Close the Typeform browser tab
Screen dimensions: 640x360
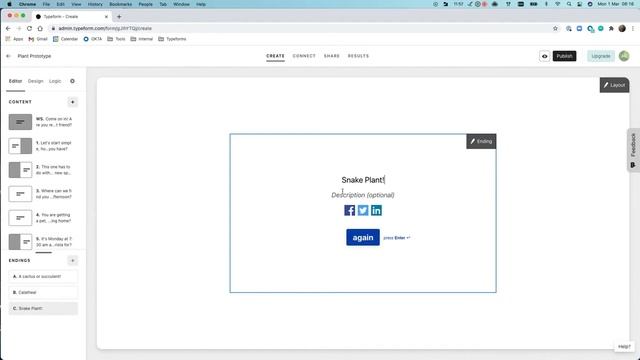click(107, 17)
